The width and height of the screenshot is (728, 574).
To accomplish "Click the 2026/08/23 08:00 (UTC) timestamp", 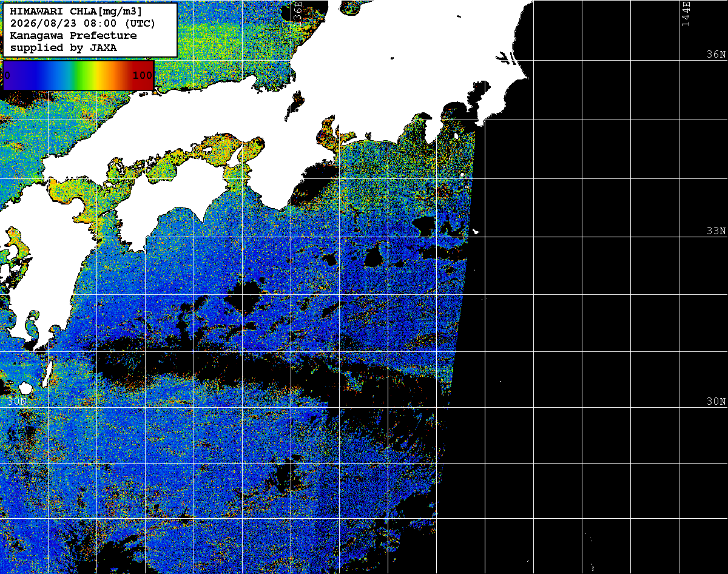I will pos(83,24).
